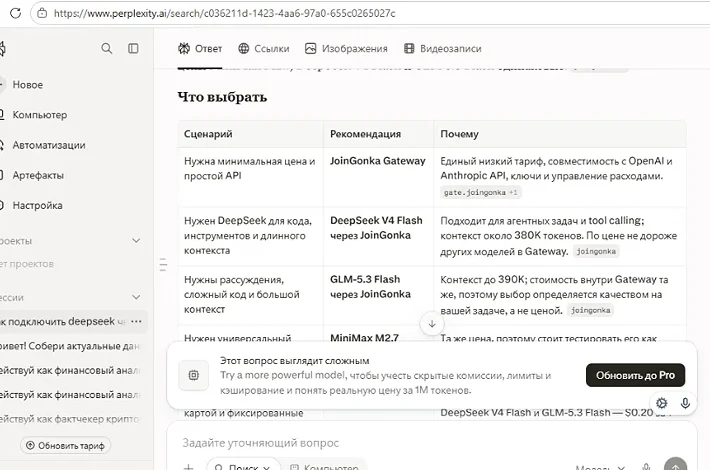This screenshot has height=470, width=710.
Task: Click the Что выбрать heading
Action: coord(222,97)
